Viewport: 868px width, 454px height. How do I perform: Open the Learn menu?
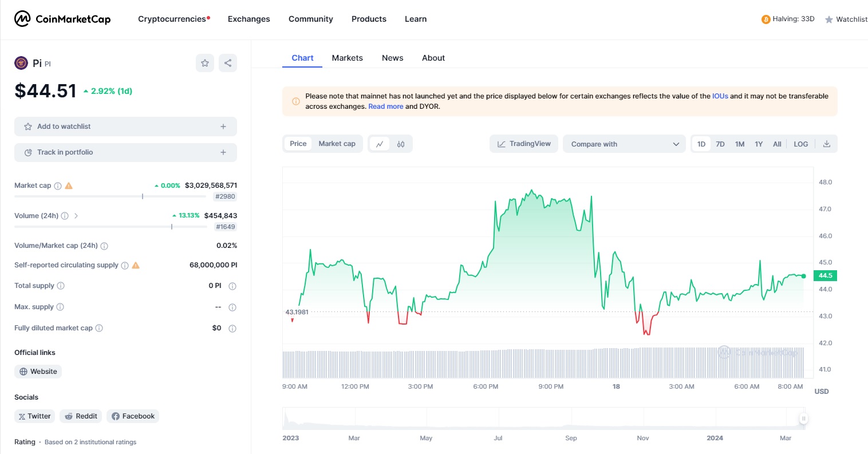coord(416,19)
